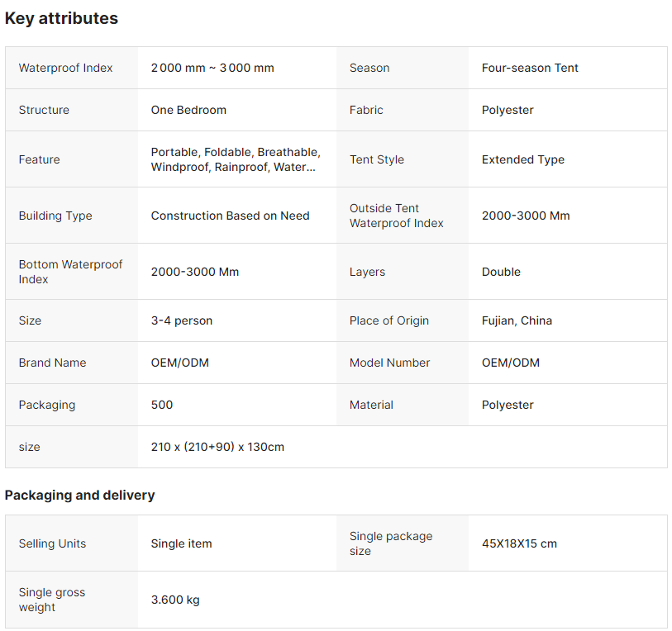Select the Fujian, China origin value
The height and width of the screenshot is (631, 672).
pos(517,320)
